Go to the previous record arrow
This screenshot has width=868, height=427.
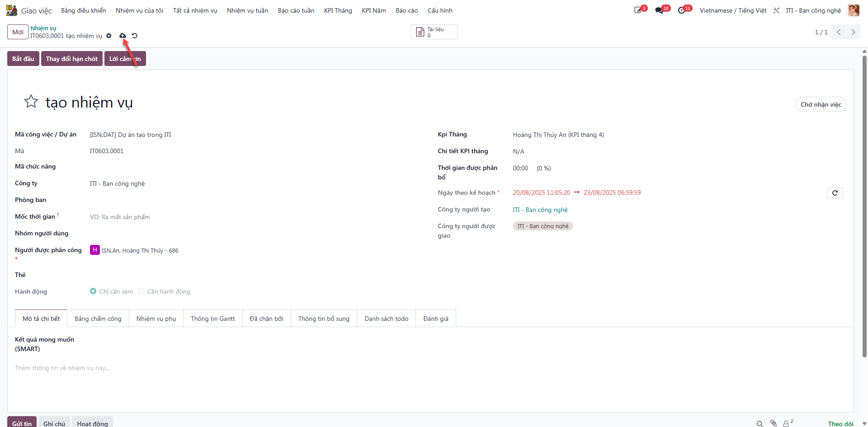839,32
